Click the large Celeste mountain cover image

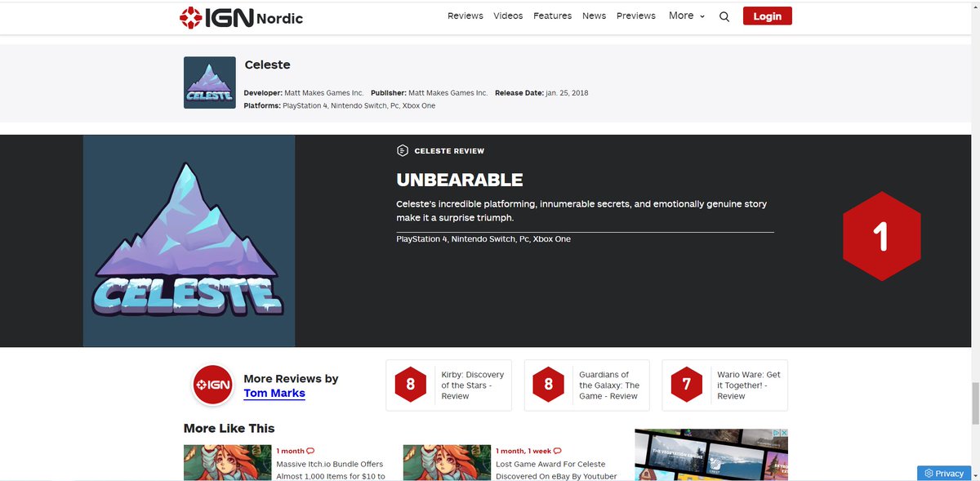click(189, 241)
